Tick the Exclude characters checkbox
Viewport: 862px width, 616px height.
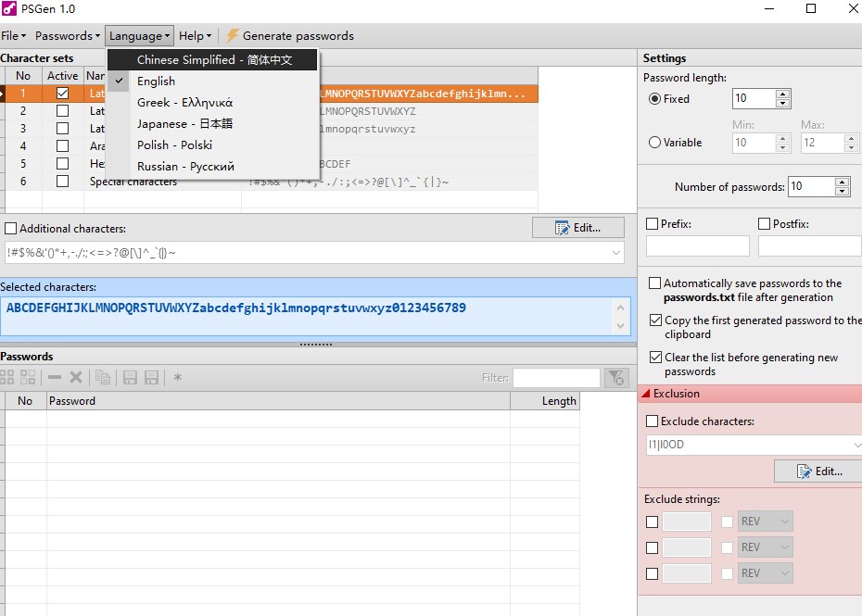(x=653, y=421)
